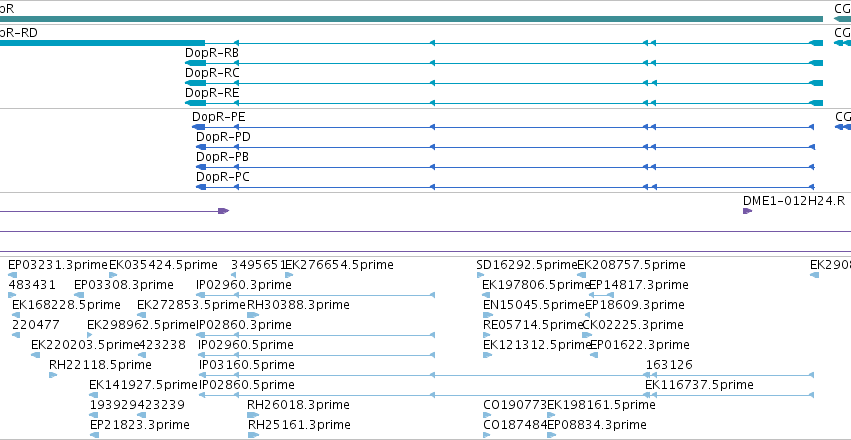Select EST label EP18609.3prime
This screenshot has height=440, width=851.
click(x=635, y=305)
